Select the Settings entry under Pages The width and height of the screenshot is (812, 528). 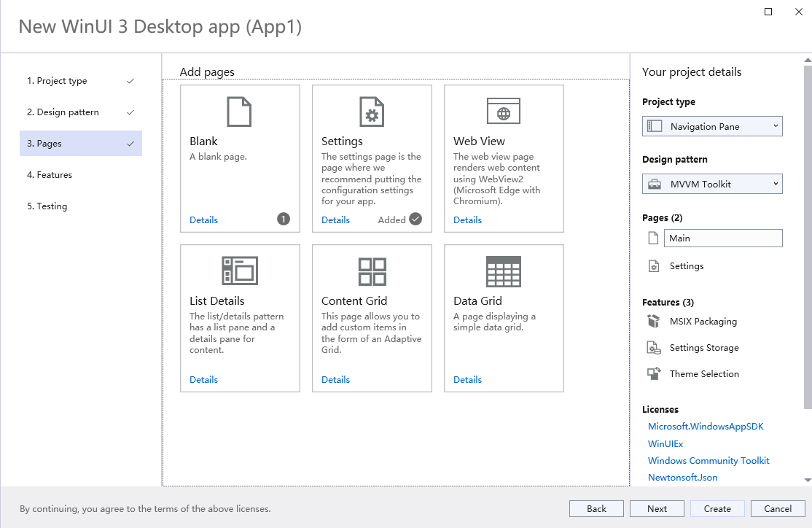click(x=687, y=265)
